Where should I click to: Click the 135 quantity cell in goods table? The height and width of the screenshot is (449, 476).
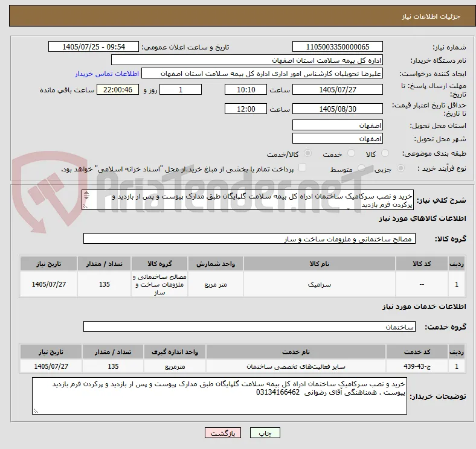tap(105, 284)
